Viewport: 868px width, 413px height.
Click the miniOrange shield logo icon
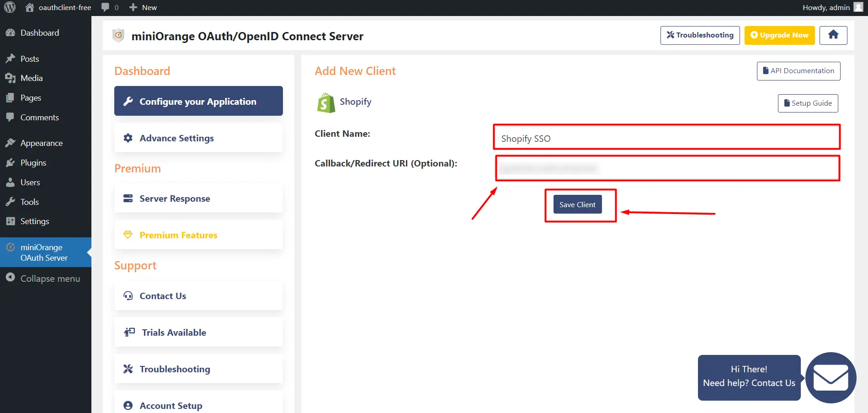[x=118, y=35]
